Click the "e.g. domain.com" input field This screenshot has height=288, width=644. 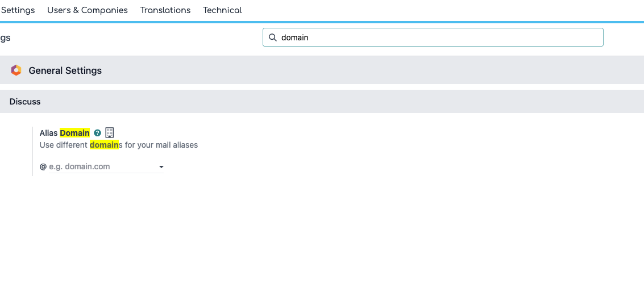click(102, 166)
